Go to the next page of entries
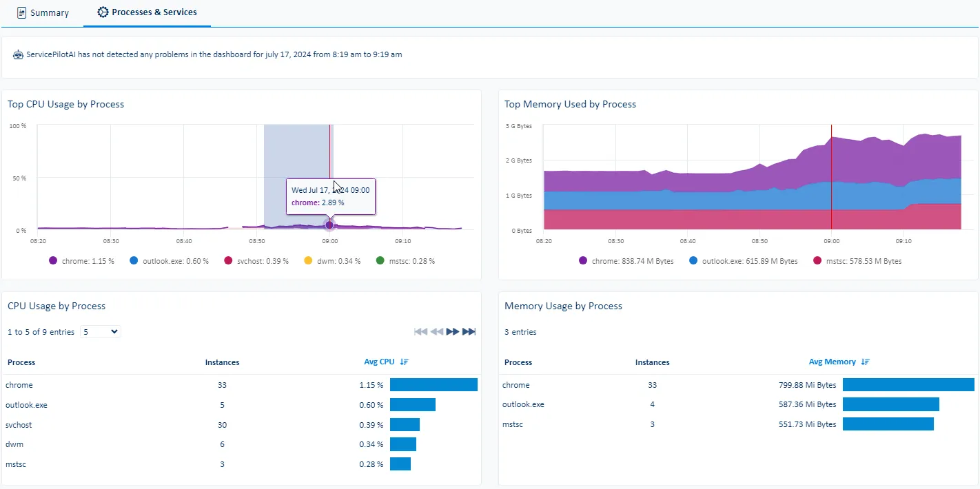 [453, 332]
